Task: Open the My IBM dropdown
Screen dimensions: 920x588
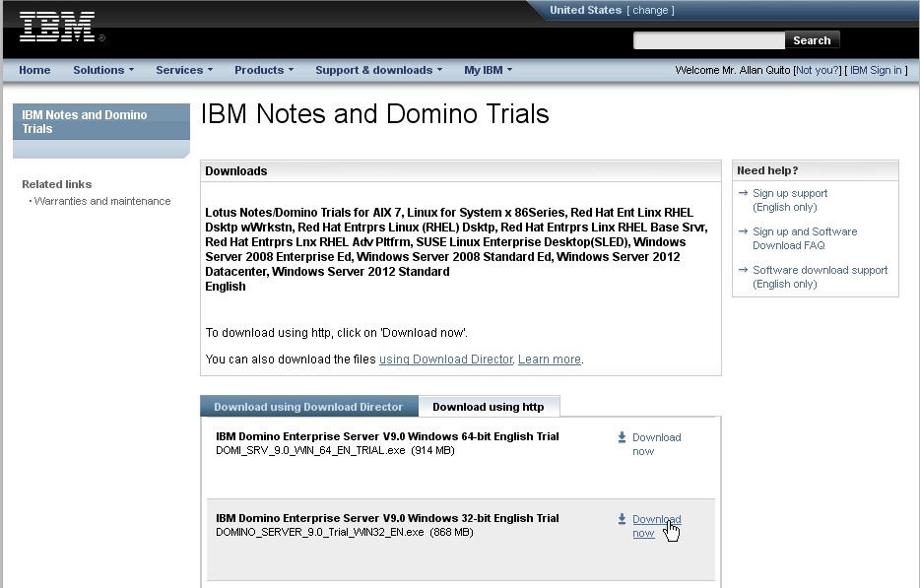Action: click(489, 70)
